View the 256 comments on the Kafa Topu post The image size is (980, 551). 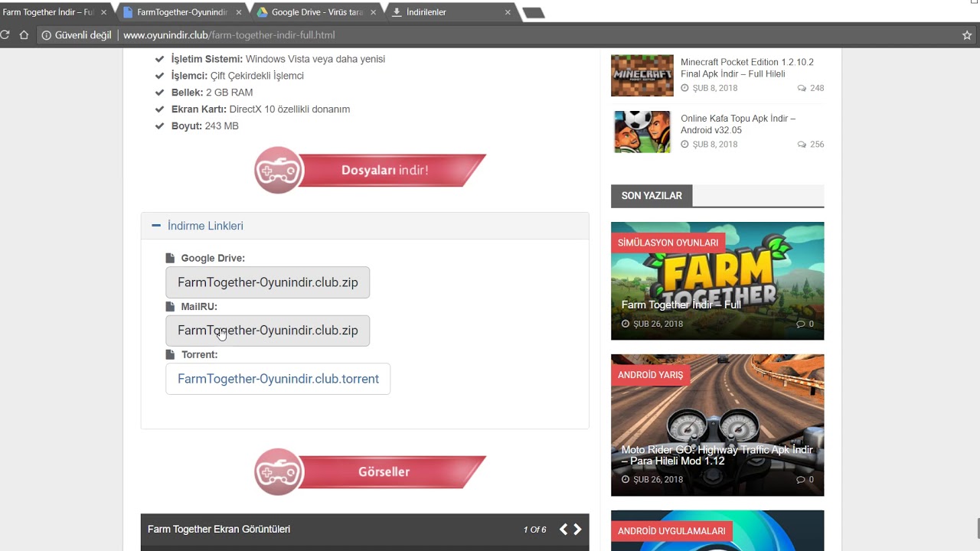[811, 145]
